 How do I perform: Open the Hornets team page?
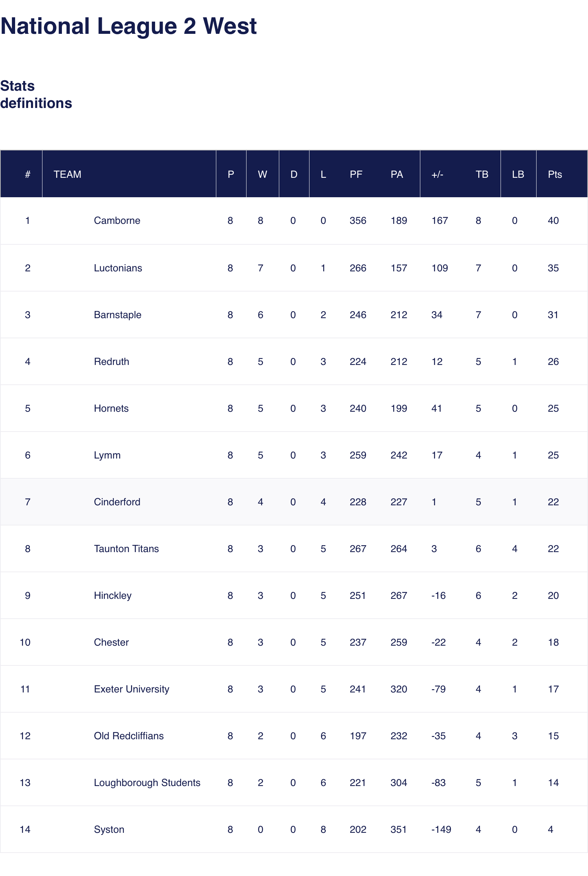coord(111,409)
